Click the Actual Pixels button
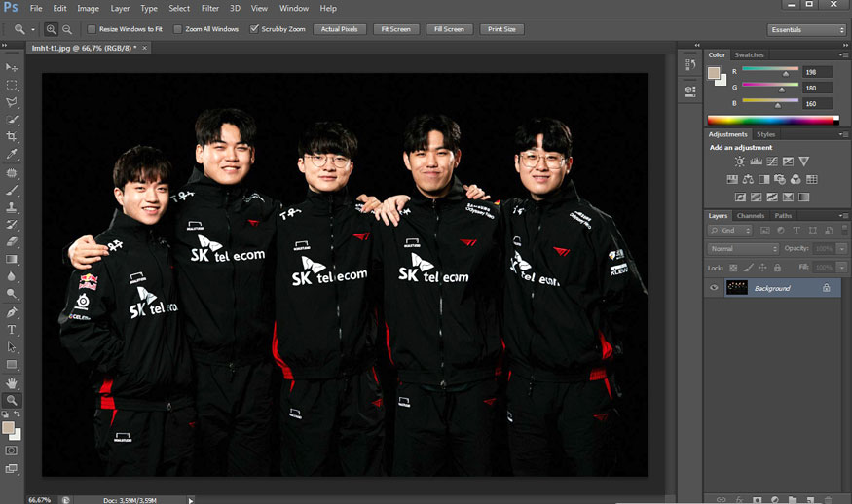 coord(340,29)
